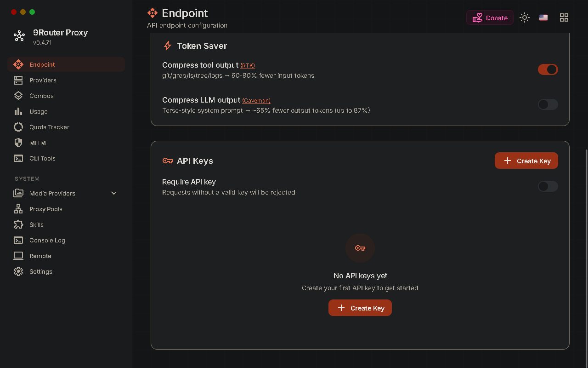The width and height of the screenshot is (588, 368).
Task: Click the macOS green fullscreen window button
Action: [32, 12]
